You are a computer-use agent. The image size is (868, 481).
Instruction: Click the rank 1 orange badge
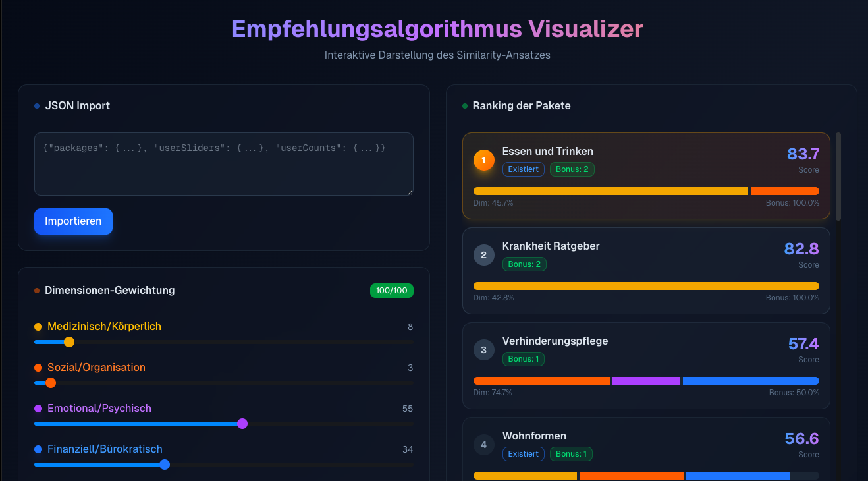[x=483, y=160]
